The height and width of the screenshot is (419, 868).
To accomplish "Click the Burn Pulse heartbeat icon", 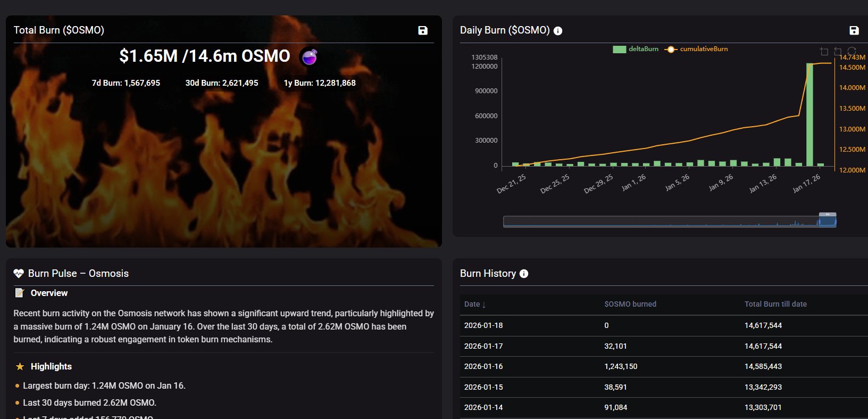I will [19, 274].
